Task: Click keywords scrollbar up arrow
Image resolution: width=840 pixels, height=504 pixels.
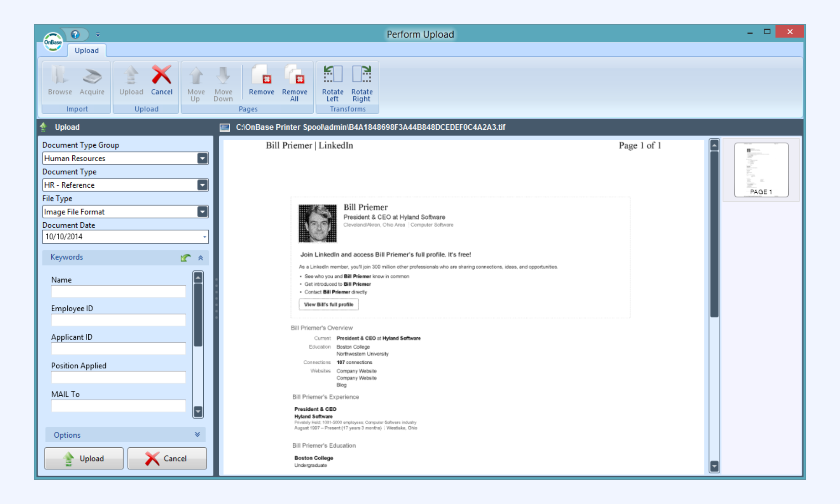Action: point(198,277)
